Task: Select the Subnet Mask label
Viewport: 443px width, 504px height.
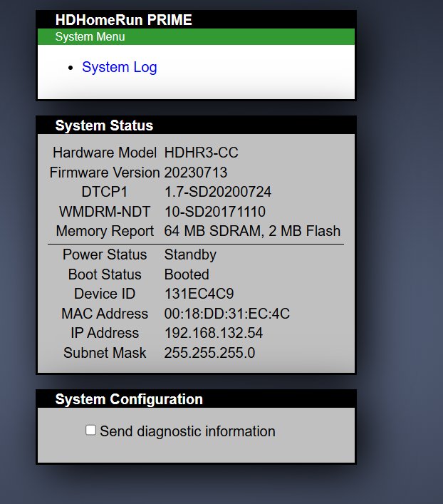Action: tap(105, 353)
